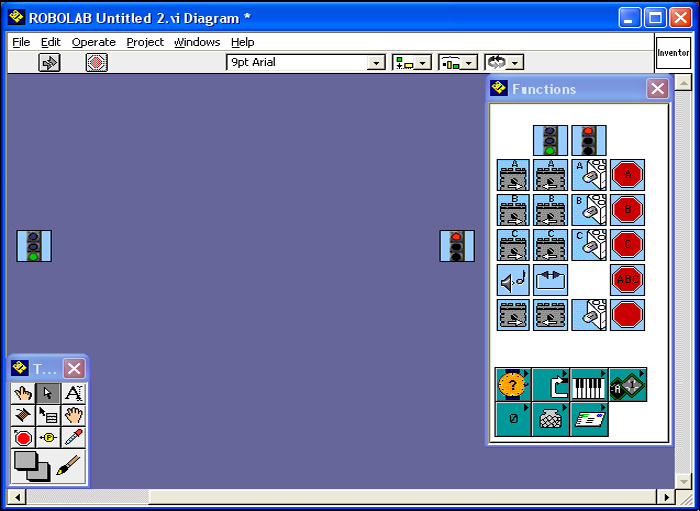
Task: Expand the Align Objects dropdown
Action: click(411, 62)
